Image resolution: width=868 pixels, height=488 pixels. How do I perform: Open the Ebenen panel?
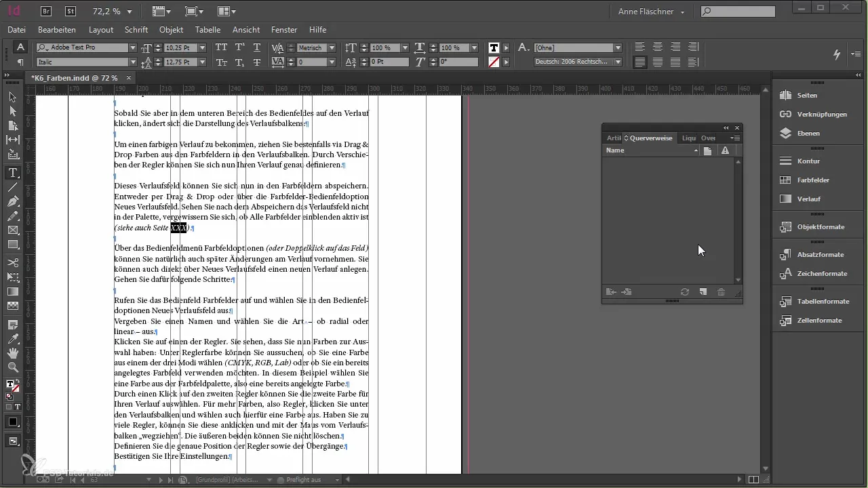(x=807, y=134)
